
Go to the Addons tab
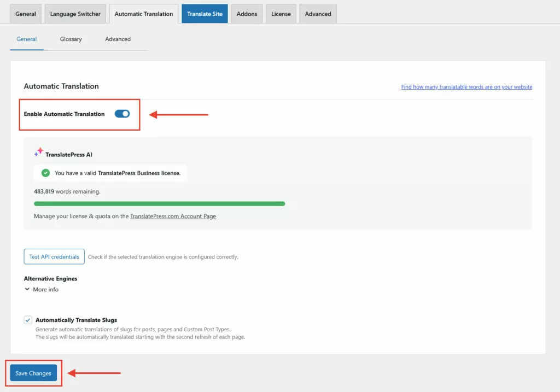click(247, 14)
